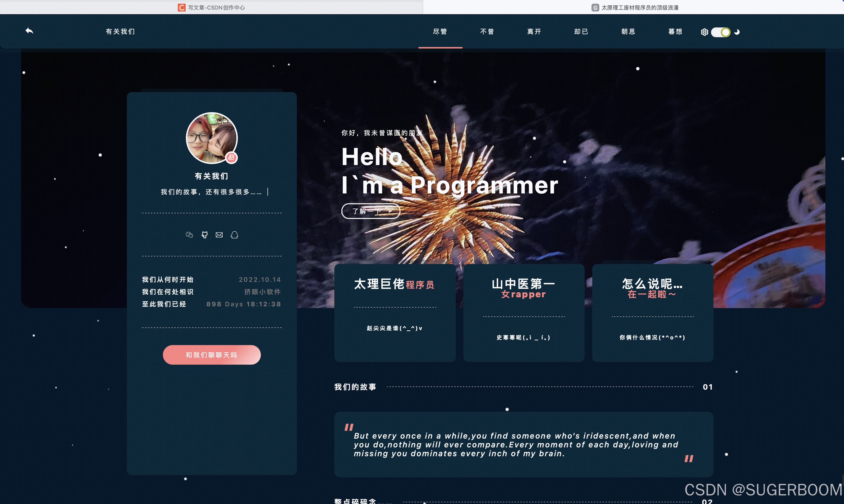Open the settings gear icon

point(704,32)
